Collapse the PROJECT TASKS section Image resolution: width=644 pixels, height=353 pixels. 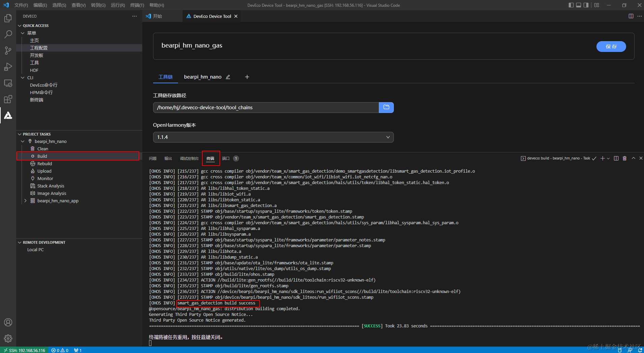(20, 134)
